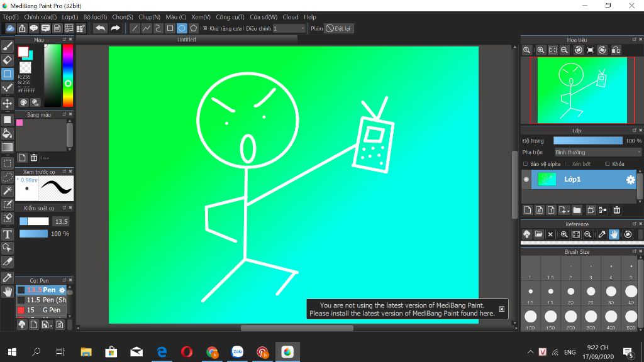The width and height of the screenshot is (644, 362).
Task: Choose the polygon shape mode
Action: tap(194, 28)
